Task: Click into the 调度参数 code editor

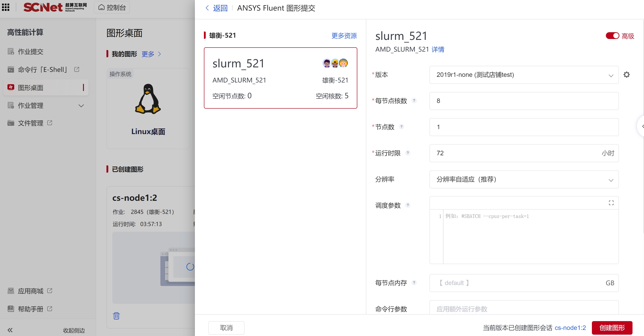Action: point(531,236)
